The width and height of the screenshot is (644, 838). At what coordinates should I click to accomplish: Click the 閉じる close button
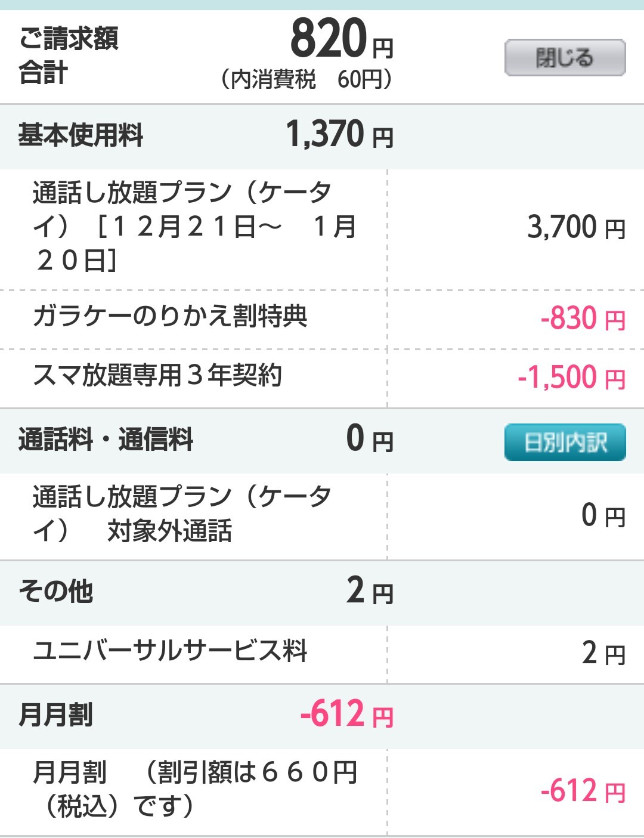tap(565, 58)
